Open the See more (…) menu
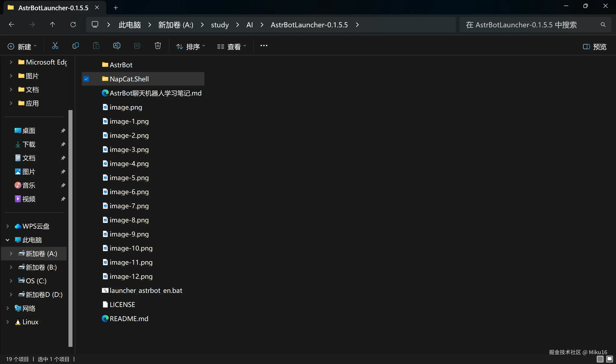The image size is (616, 364). pos(264,46)
